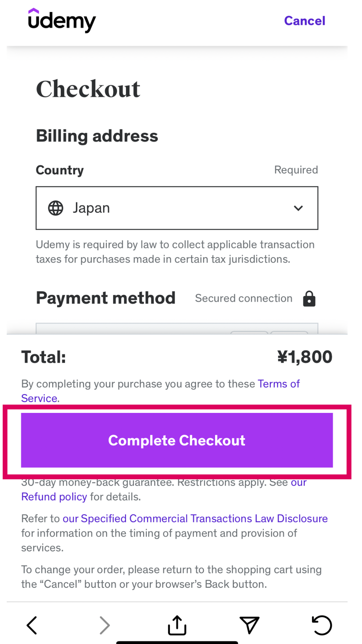Tap the "Secured connection" label
Screen dimensions: 362x644
pos(244,298)
